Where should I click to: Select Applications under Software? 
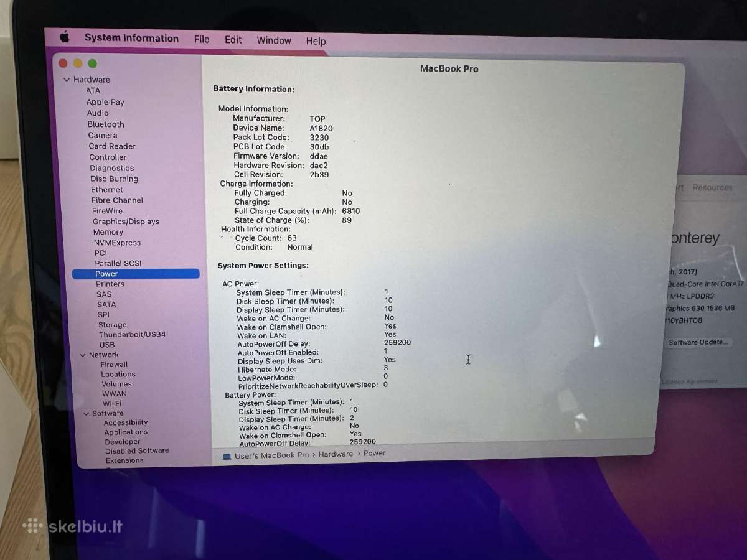(126, 432)
